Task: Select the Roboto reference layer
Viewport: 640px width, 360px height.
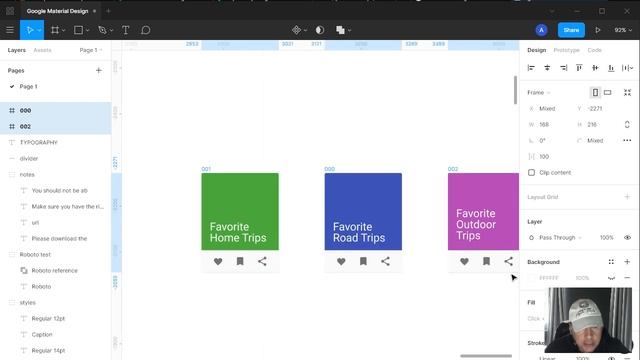Action: (56, 271)
